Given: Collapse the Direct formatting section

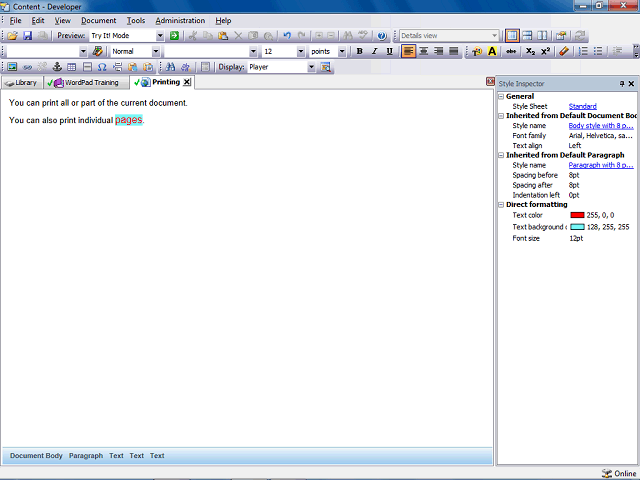Looking at the screenshot, I should point(501,205).
